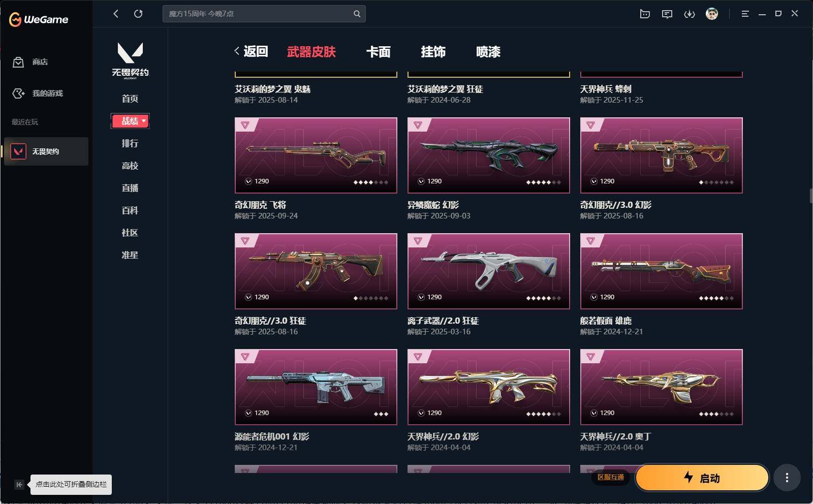The width and height of the screenshot is (813, 504).
Task: Collapse sidebar with bottom-left arrow icon
Action: (x=19, y=485)
